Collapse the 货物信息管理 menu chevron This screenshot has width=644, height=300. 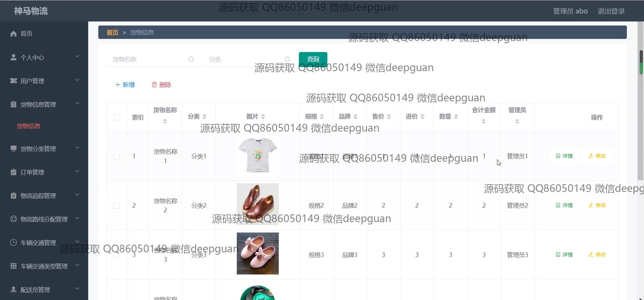77,103
